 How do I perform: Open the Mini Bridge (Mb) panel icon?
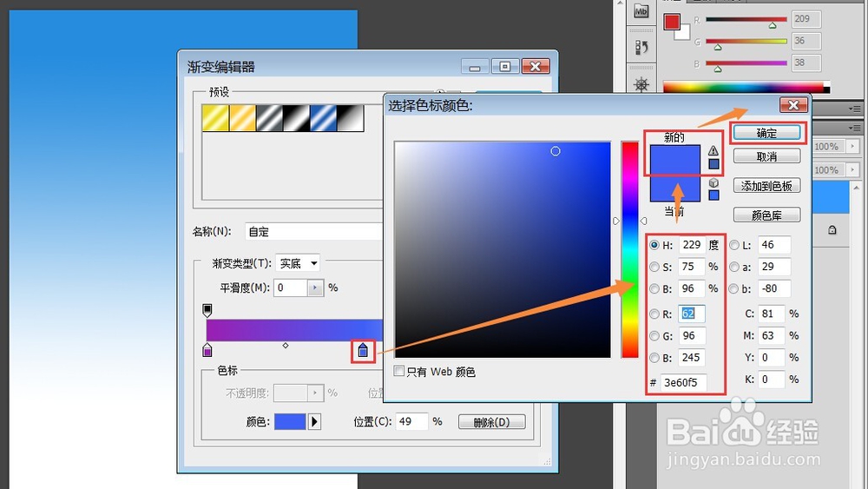641,11
